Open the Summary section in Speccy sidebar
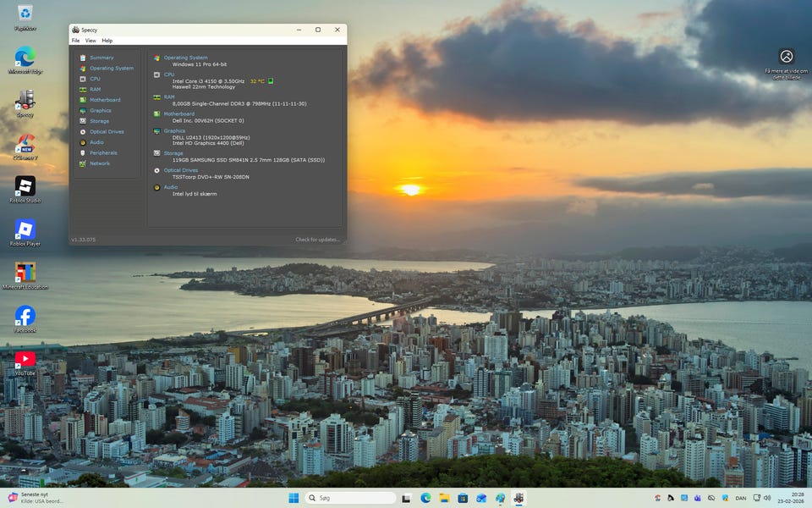 (101, 58)
